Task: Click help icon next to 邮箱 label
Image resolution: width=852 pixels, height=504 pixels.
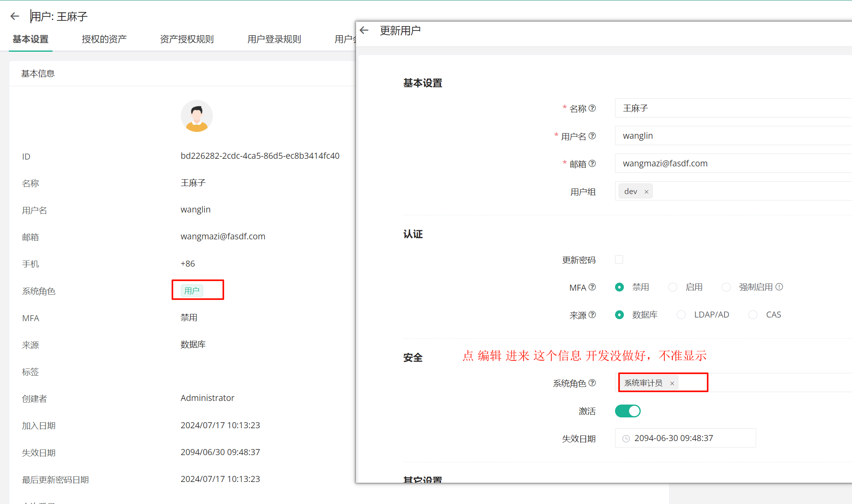Action: tap(592, 164)
